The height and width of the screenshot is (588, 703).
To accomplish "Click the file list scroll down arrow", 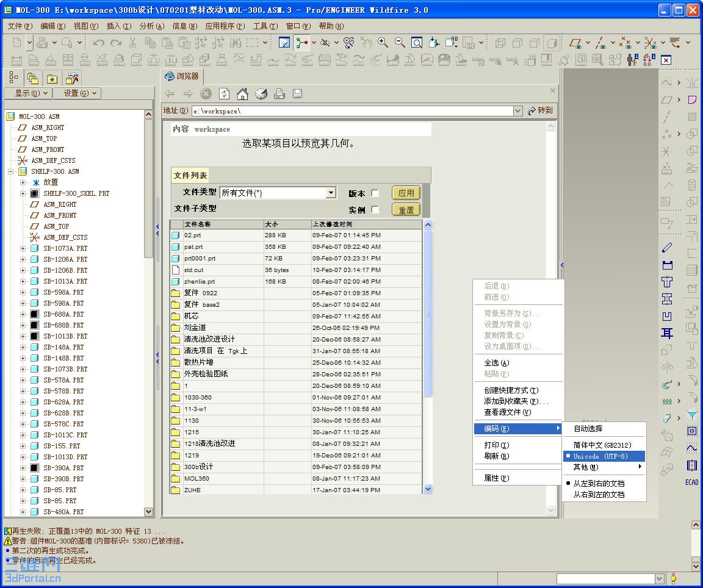I will 428,489.
